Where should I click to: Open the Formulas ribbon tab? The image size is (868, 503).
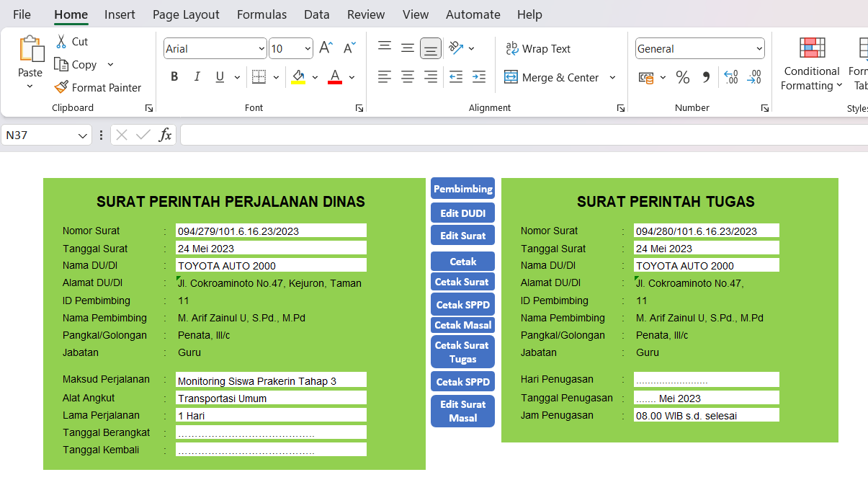[261, 14]
